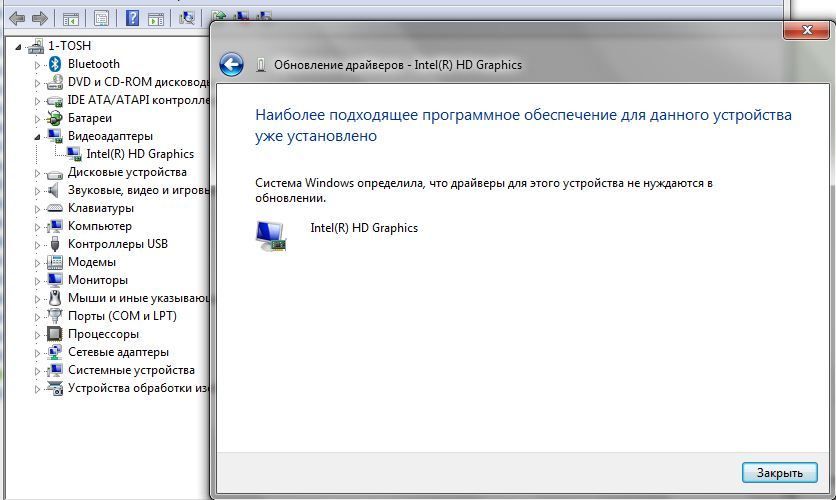Expand the Дисковые устройства node
The image size is (836, 500).
pyautogui.click(x=37, y=173)
